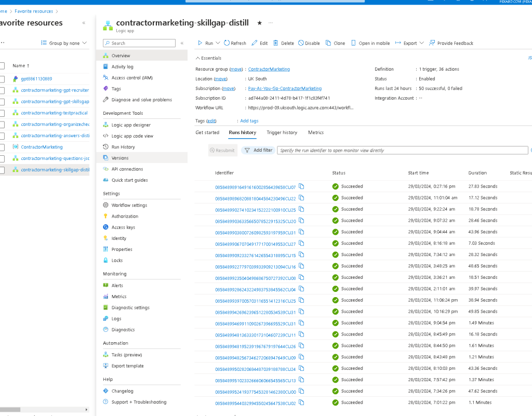532x416 pixels.
Task: Click the navigation Search box
Action: tap(139, 43)
